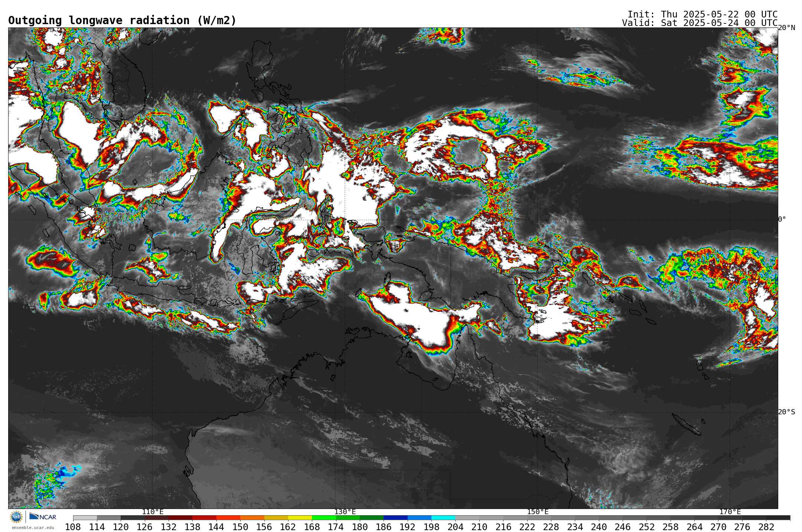The width and height of the screenshot is (802, 532).
Task: Click the '20°S' latitude label
Action: (x=787, y=412)
